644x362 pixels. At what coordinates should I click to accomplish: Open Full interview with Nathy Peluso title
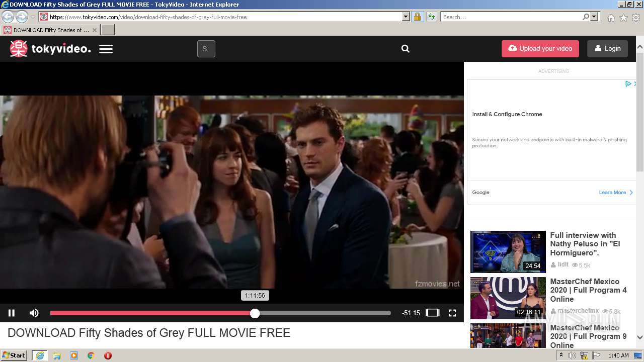(585, 244)
